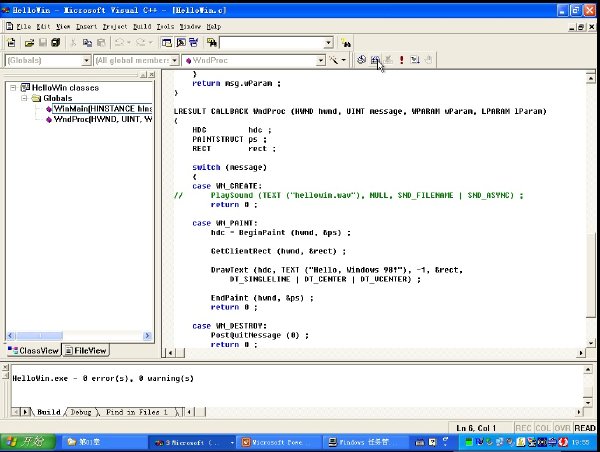
Task: Click the New Text File toolbar icon
Action: click(11, 42)
